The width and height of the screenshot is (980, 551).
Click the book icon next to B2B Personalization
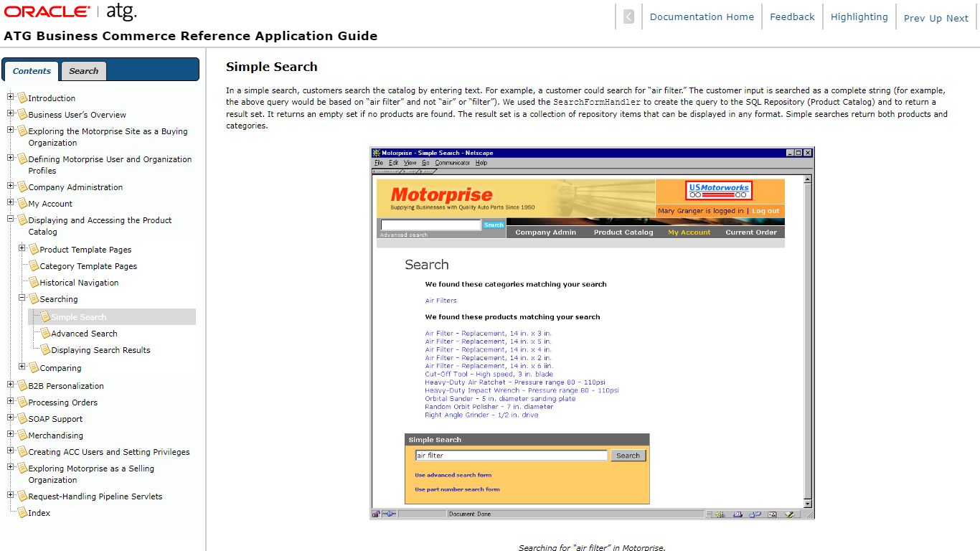click(x=22, y=385)
